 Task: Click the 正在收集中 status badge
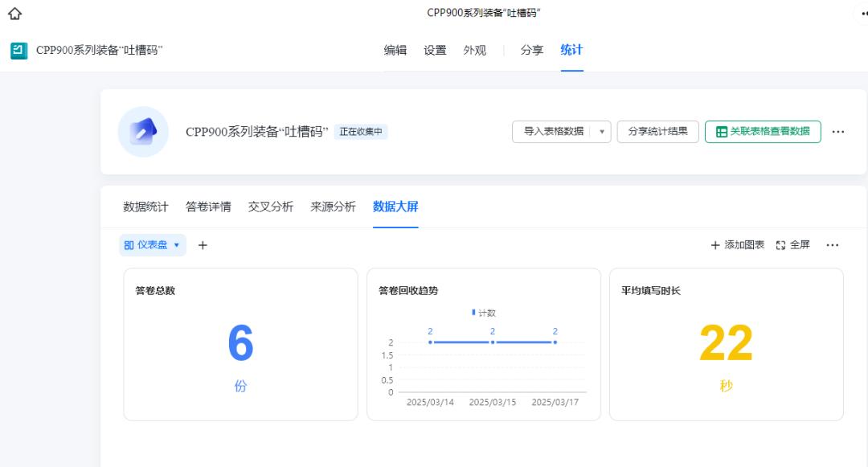361,132
